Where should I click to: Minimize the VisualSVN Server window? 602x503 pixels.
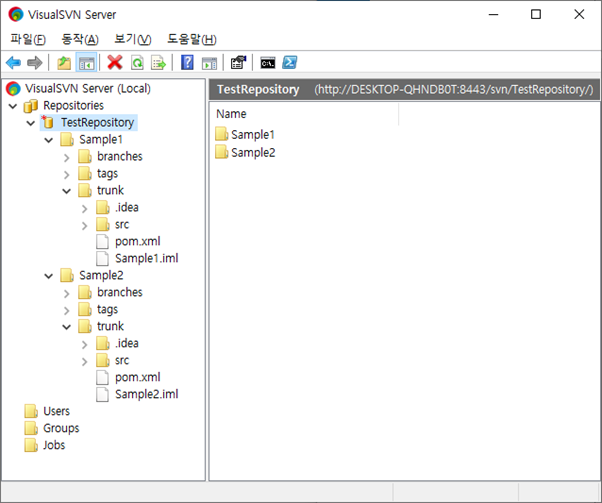pos(493,15)
